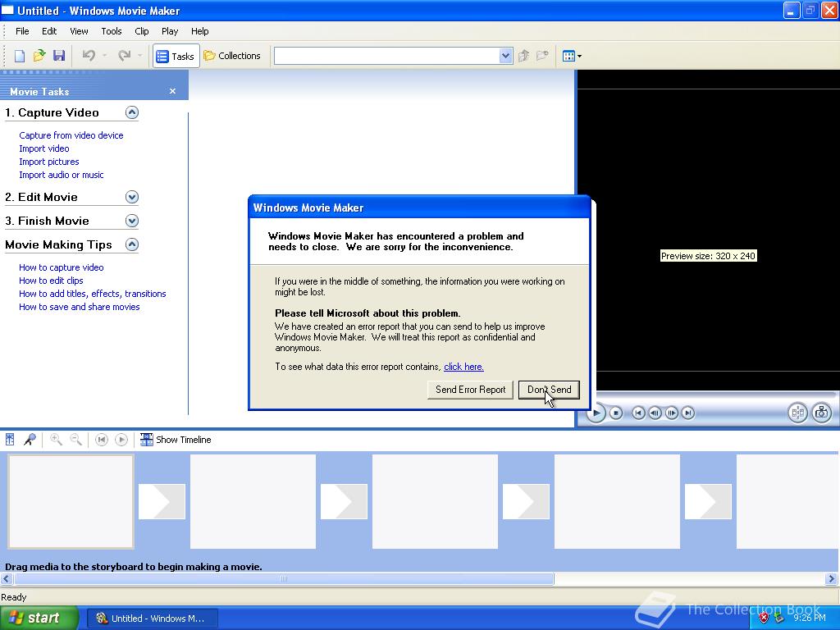Open the error report 'click here' link
The image size is (840, 630).
coord(464,367)
